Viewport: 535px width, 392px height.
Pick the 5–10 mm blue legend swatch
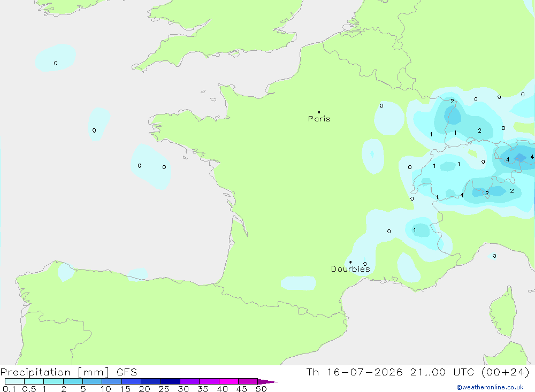coord(93,381)
